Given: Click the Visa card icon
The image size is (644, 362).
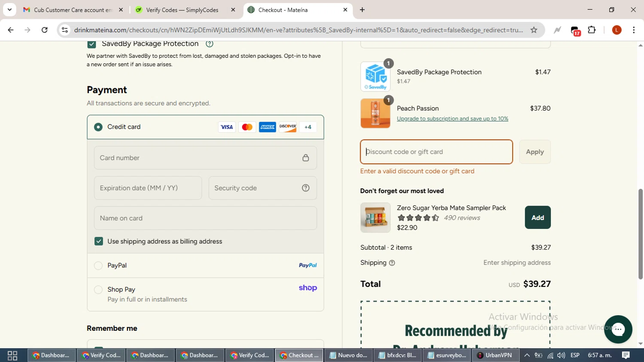Looking at the screenshot, I should tap(227, 127).
